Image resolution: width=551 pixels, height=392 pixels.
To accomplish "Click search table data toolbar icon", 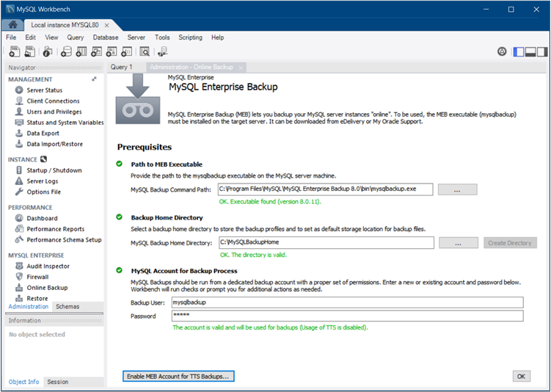I will point(145,51).
